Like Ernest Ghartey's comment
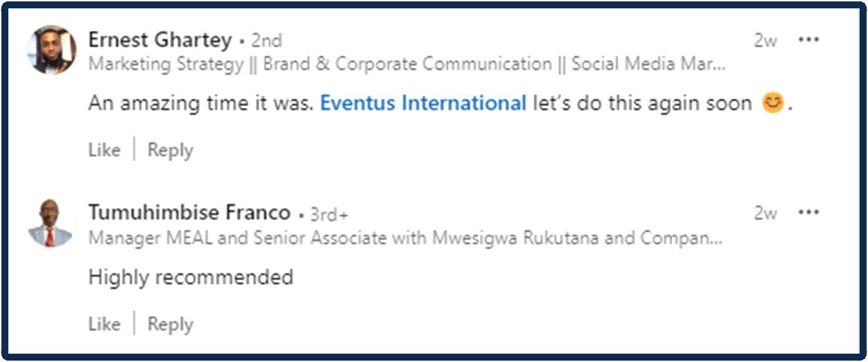The image size is (868, 362). [x=104, y=150]
